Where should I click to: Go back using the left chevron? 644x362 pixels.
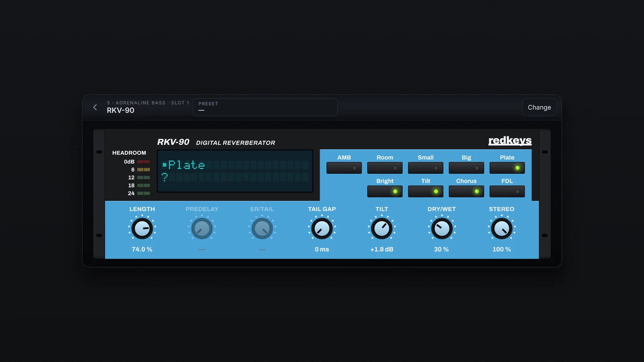tap(95, 107)
